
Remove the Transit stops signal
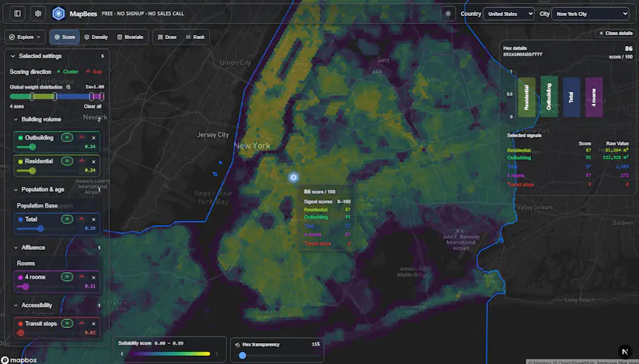click(93, 324)
